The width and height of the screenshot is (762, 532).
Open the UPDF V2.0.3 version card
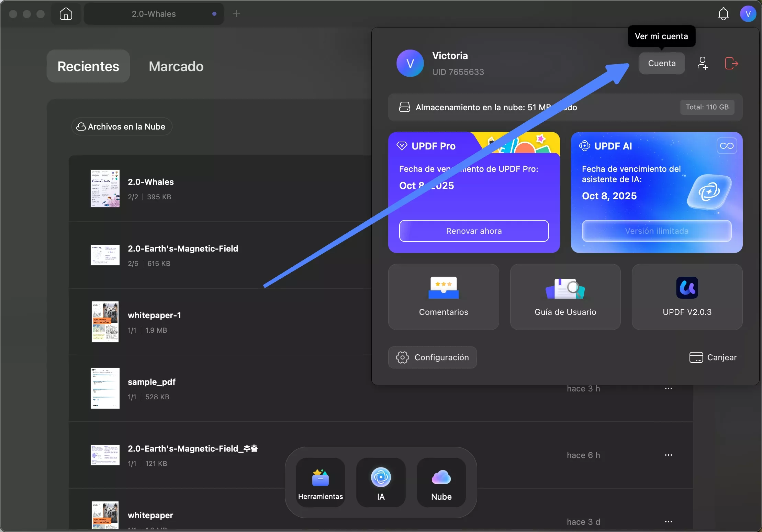coord(687,297)
